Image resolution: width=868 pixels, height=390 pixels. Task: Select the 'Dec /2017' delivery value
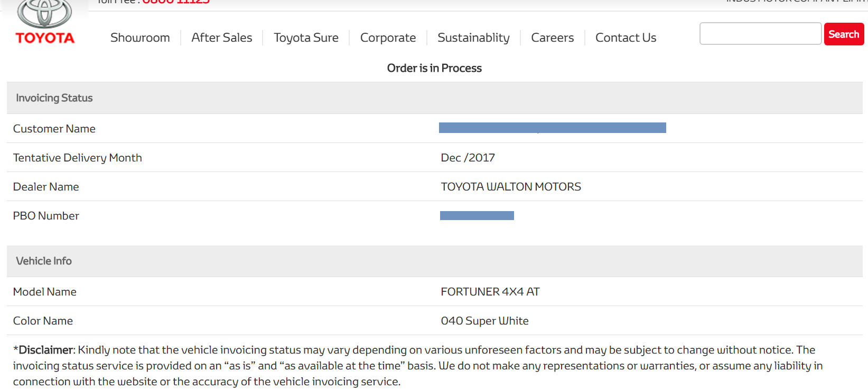(468, 158)
